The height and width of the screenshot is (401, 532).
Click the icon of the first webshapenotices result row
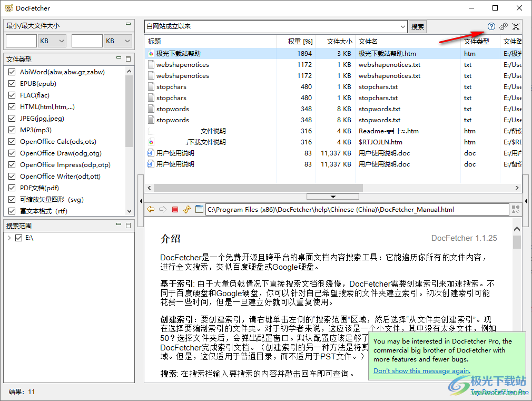coord(151,64)
